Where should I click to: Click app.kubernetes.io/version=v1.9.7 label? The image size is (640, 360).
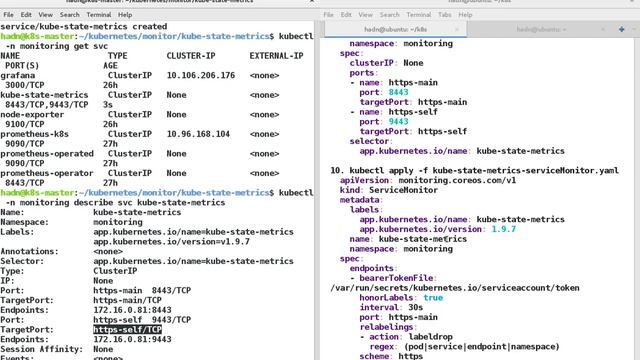(171, 242)
